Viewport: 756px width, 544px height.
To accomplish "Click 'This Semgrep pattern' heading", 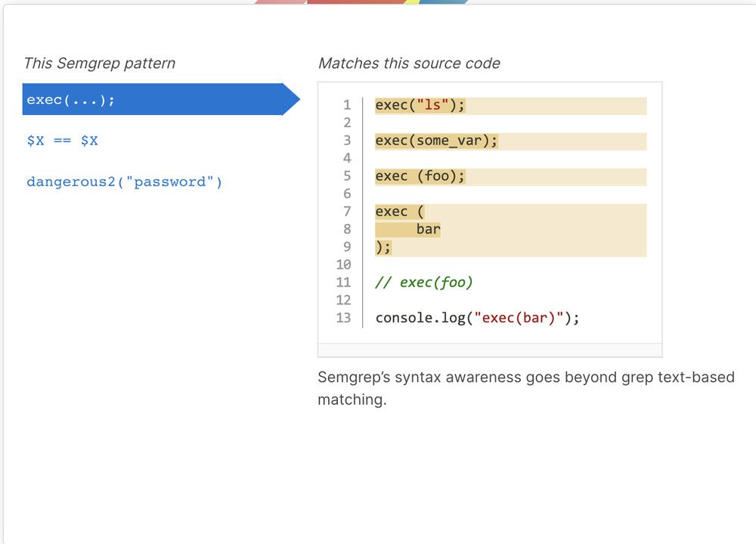I will coord(99,64).
